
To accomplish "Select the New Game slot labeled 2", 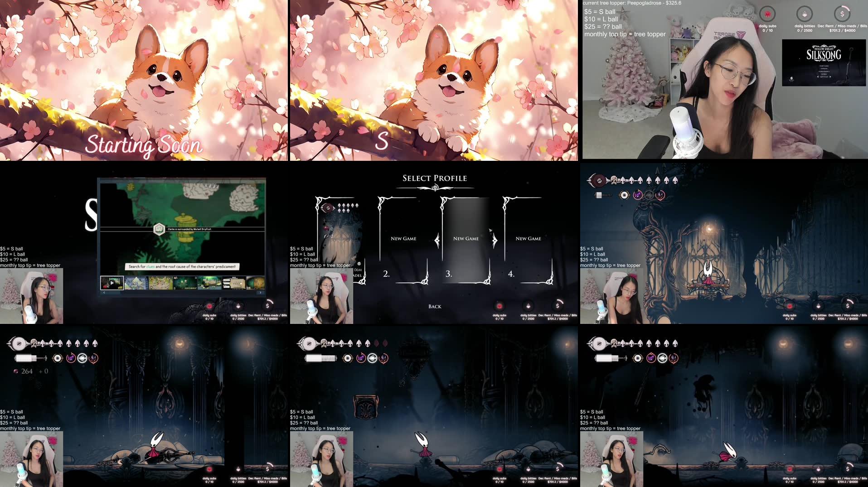I will pyautogui.click(x=403, y=238).
